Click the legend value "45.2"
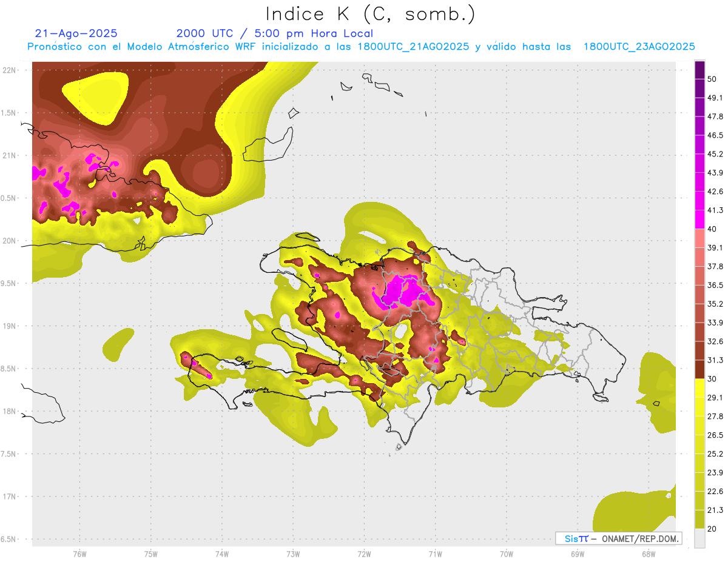The height and width of the screenshot is (562, 728). 715,154
